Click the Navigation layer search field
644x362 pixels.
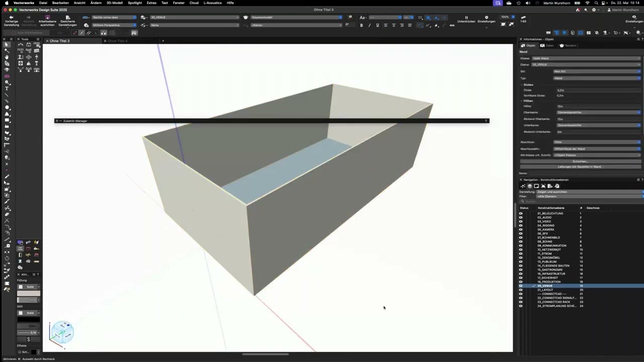click(x=582, y=202)
